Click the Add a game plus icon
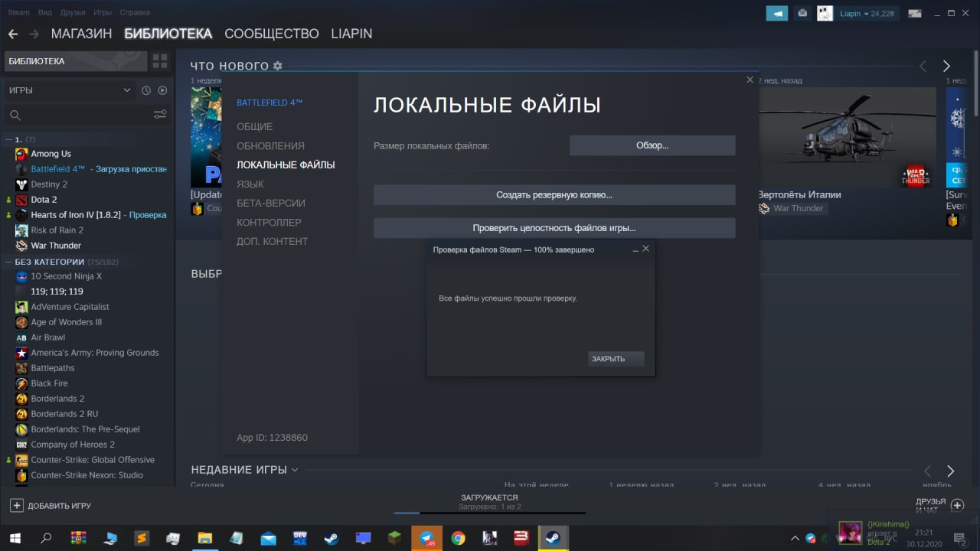980x551 pixels. point(16,505)
